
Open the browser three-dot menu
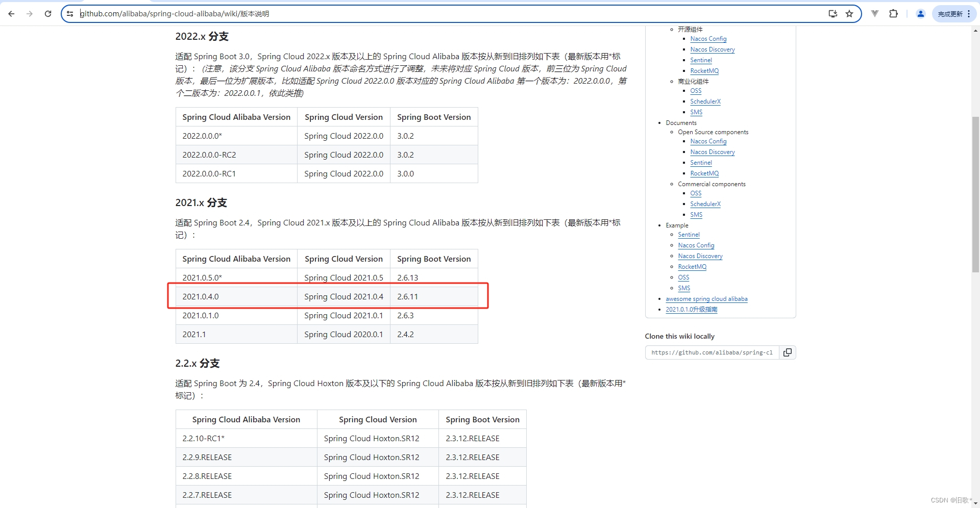(x=969, y=14)
